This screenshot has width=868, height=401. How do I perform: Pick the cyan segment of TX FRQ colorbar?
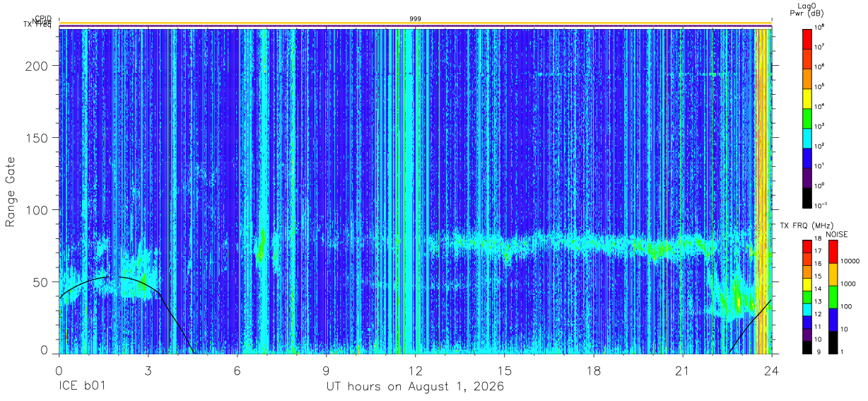[807, 309]
